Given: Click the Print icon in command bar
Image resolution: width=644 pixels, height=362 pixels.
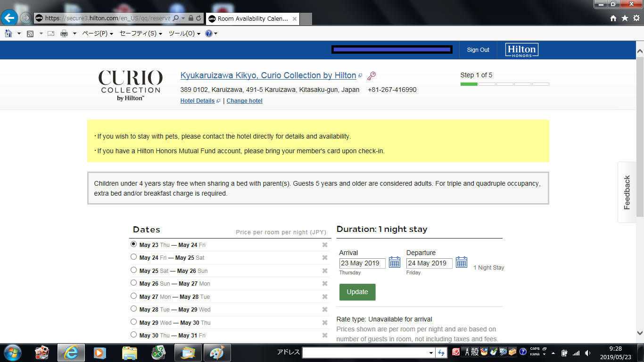Looking at the screenshot, I should pyautogui.click(x=64, y=33).
